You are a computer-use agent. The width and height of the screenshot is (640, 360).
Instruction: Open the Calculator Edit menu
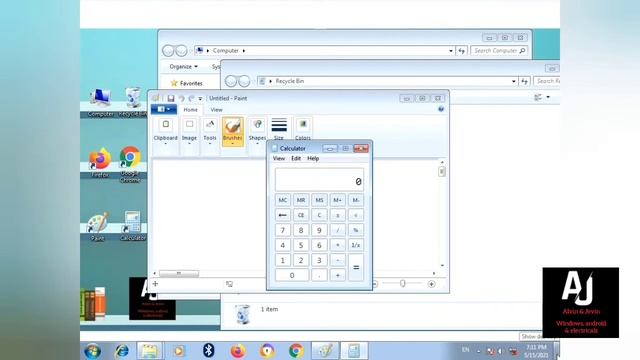(296, 158)
